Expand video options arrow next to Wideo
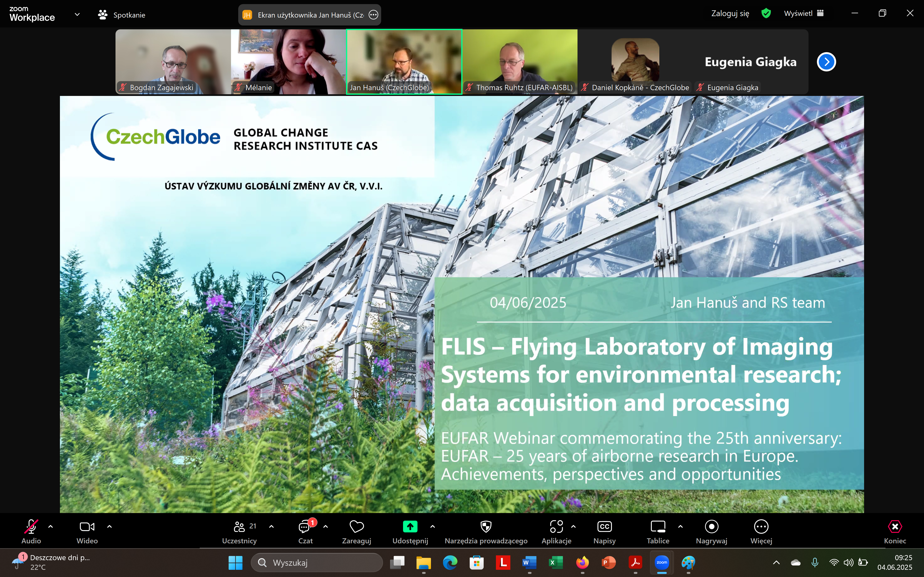Viewport: 924px width, 577px height. [109, 527]
